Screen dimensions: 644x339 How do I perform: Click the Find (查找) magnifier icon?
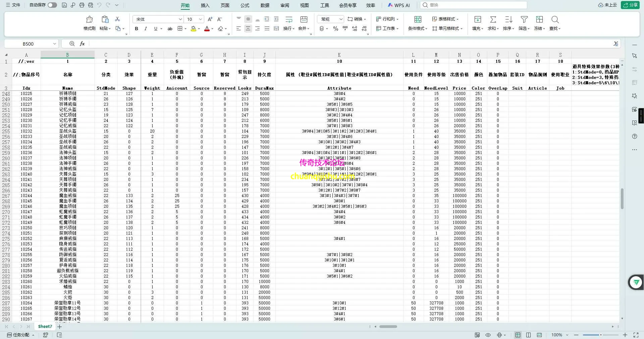tap(555, 19)
